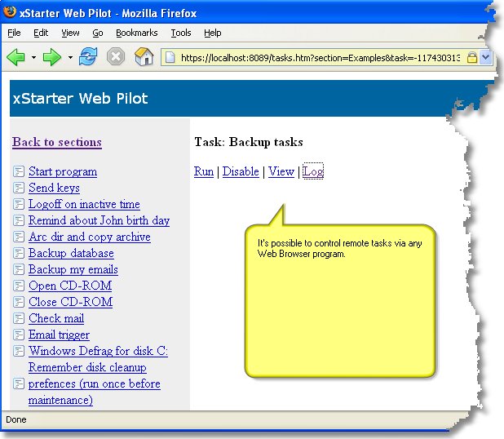Open the Log link for Backup tasks
Image resolution: width=504 pixels, height=439 pixels.
coord(313,171)
